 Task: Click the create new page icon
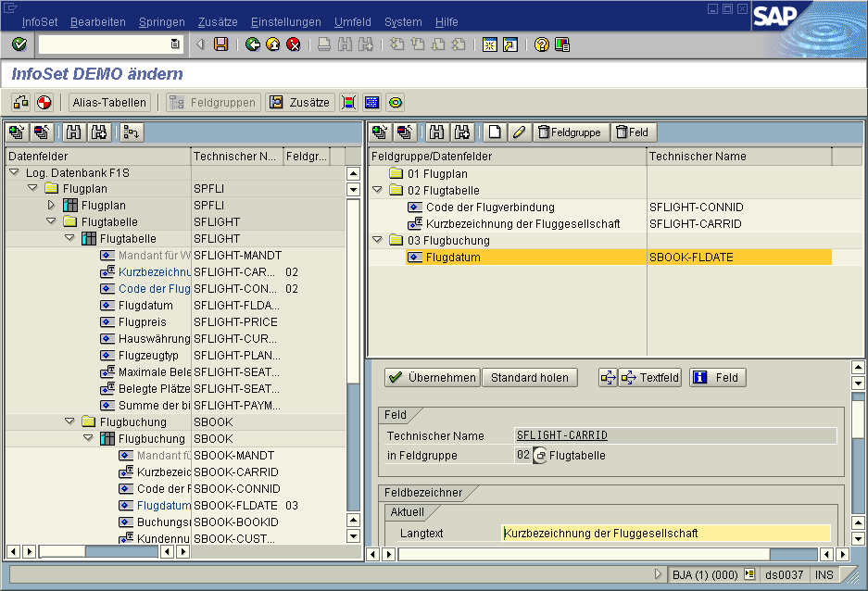pos(496,132)
